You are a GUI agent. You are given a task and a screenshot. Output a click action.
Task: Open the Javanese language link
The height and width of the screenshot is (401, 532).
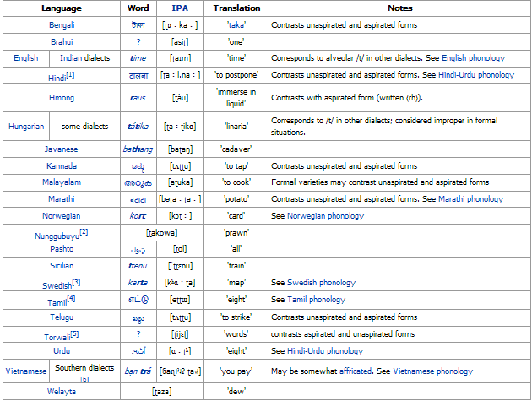(62, 149)
